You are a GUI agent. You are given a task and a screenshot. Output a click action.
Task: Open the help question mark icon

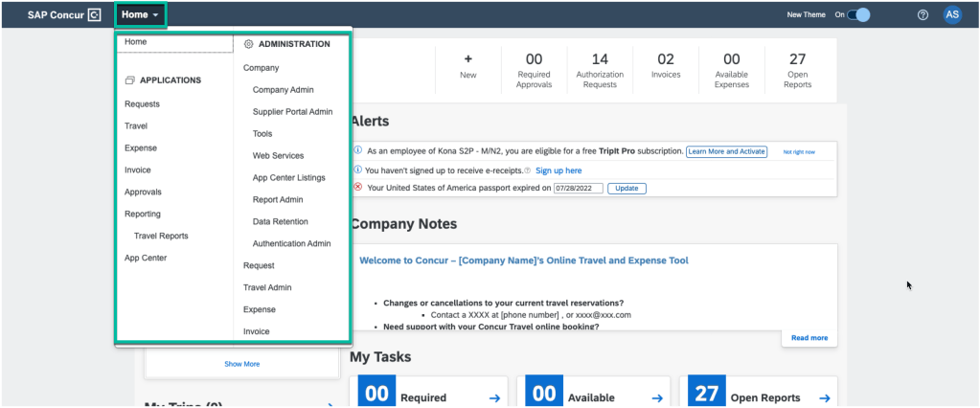point(923,14)
